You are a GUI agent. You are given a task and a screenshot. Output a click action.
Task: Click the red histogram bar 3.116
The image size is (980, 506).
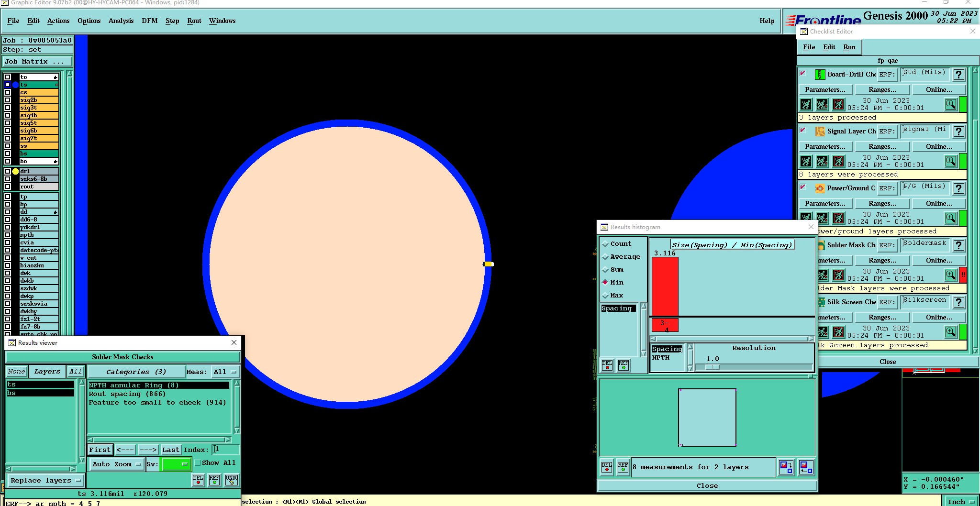(665, 286)
